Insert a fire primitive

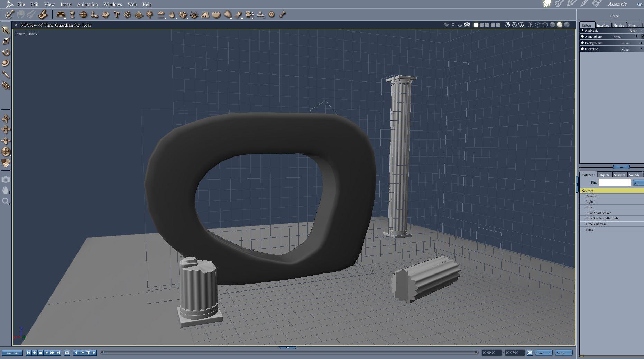click(x=172, y=15)
